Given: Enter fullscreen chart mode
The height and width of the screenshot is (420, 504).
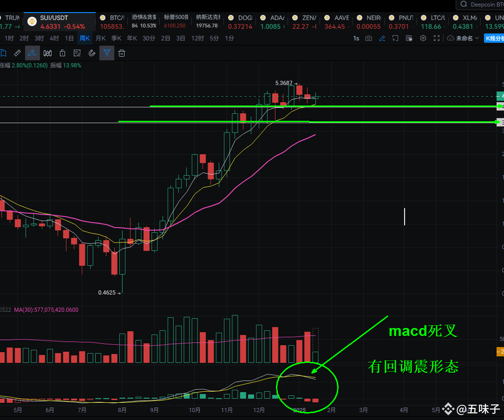Looking at the screenshot, I should [x=437, y=38].
